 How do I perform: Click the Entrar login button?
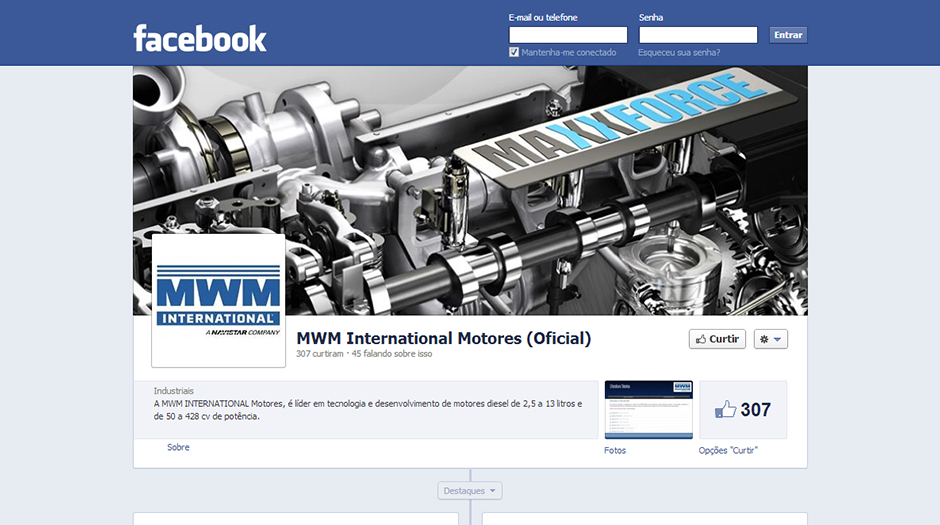tap(788, 35)
